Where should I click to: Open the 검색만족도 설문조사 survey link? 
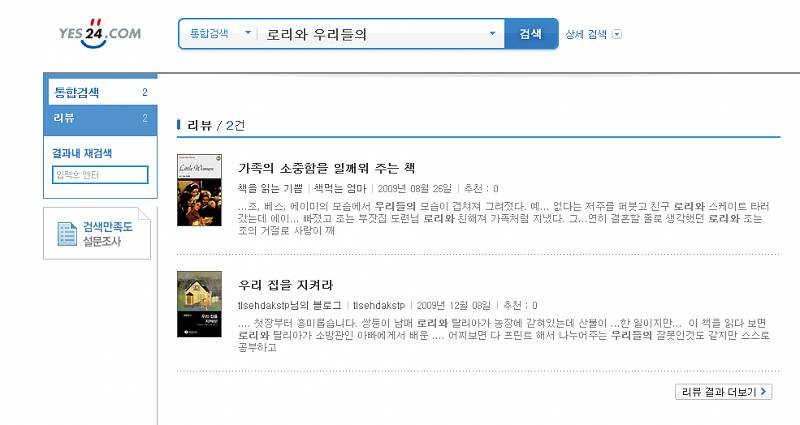point(108,234)
